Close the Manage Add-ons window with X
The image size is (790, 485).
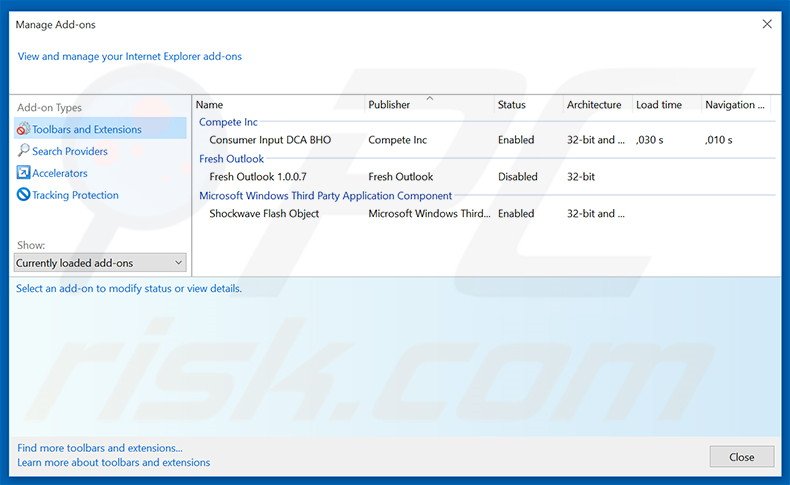pos(767,24)
